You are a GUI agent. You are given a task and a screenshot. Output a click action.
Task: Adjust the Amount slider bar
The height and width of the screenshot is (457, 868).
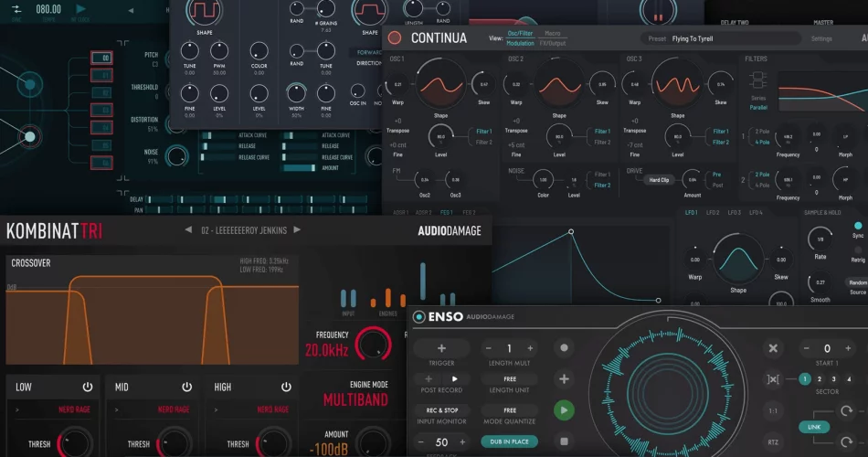coord(299,168)
